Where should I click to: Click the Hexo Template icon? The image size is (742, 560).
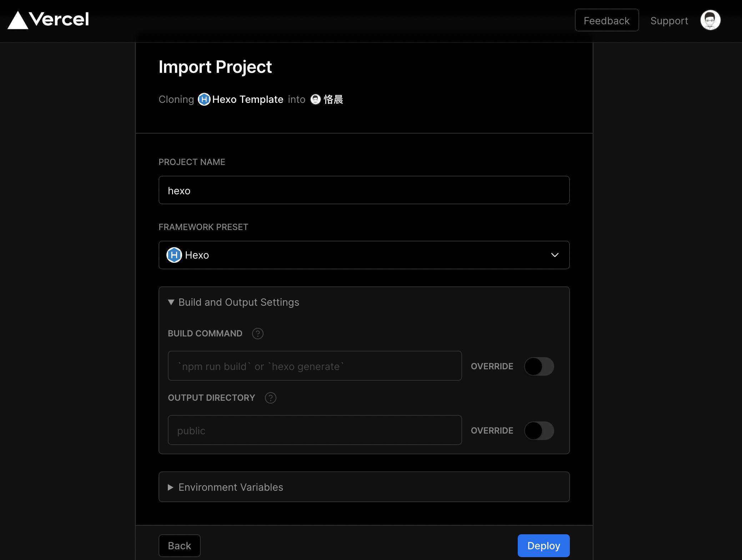(x=204, y=99)
